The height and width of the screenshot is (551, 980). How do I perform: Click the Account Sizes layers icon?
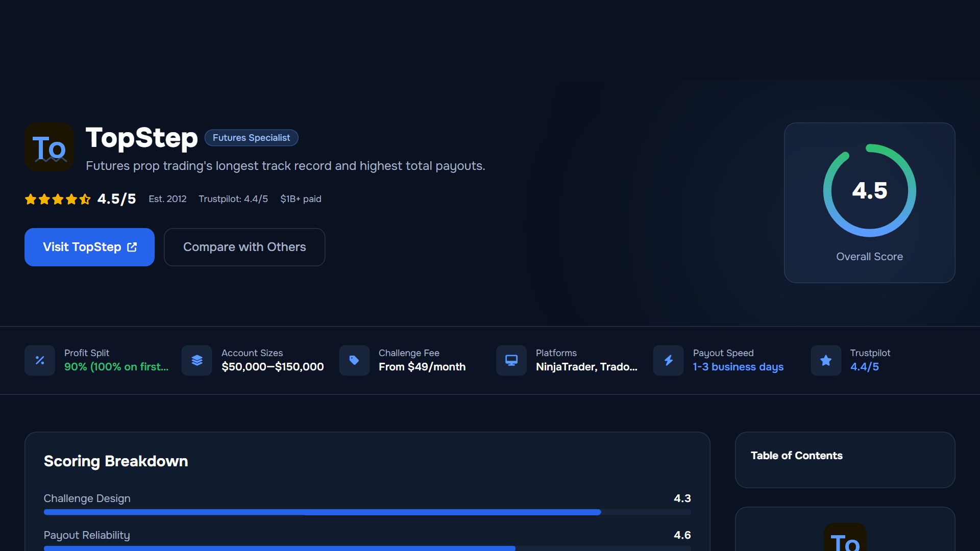[197, 361]
